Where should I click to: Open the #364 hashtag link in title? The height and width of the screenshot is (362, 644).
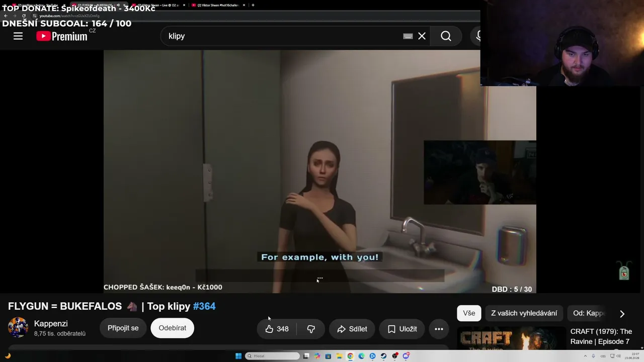(204, 306)
